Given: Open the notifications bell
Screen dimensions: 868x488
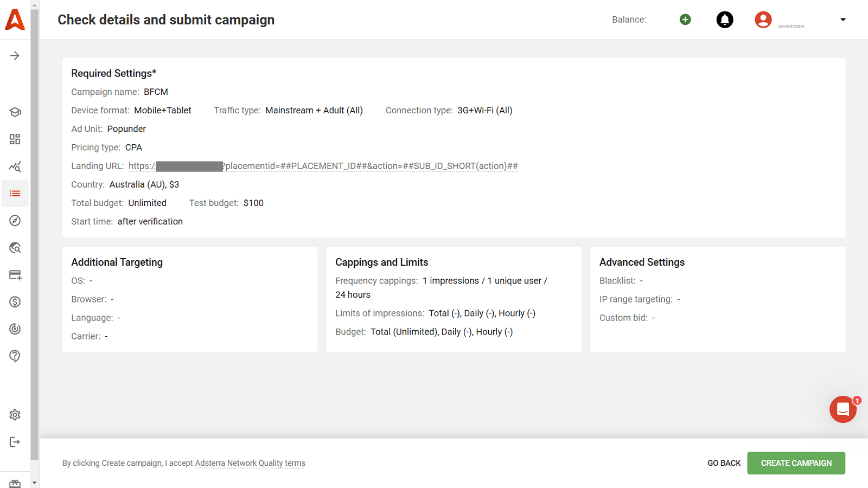Looking at the screenshot, I should click(725, 20).
